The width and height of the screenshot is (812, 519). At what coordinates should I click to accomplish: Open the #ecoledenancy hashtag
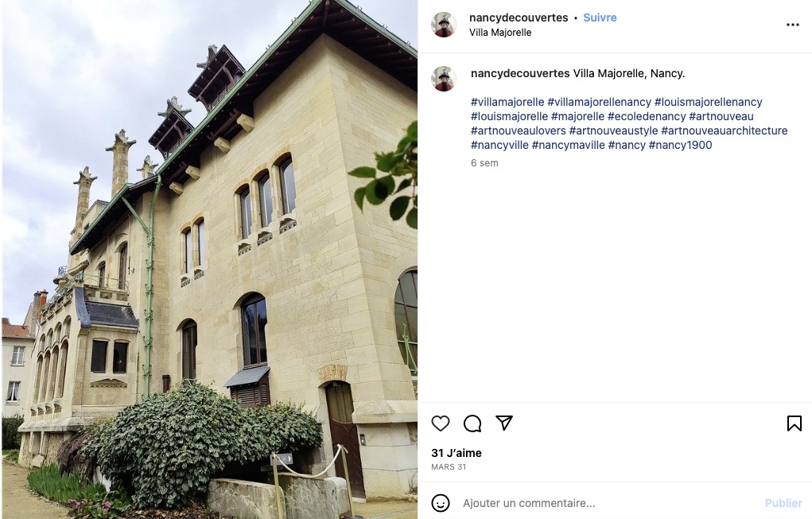coord(647,117)
